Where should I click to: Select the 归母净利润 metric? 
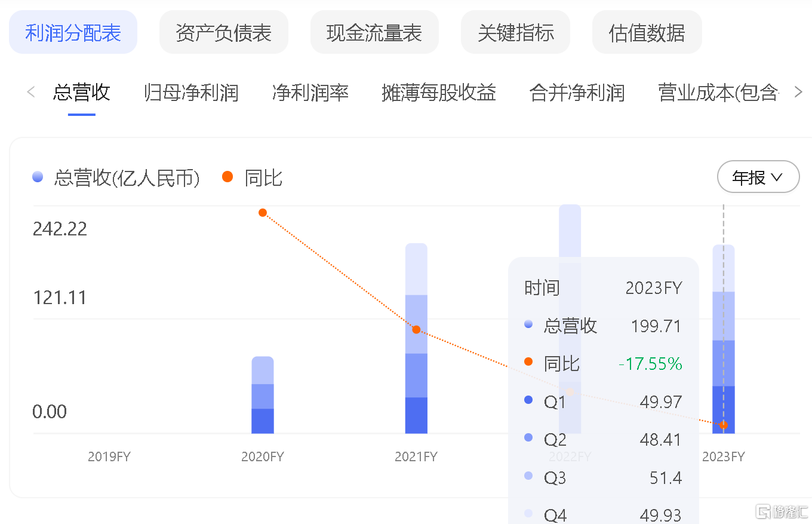pos(191,93)
